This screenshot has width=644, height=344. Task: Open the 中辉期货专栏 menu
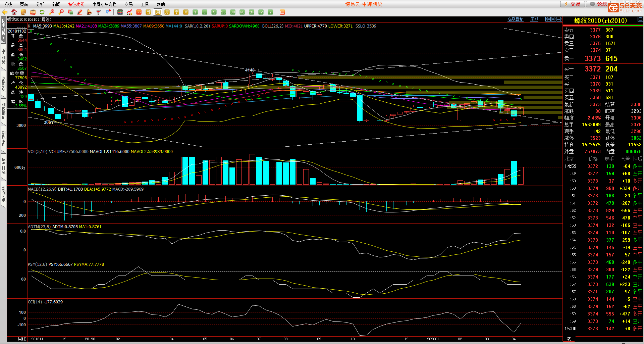(x=105, y=4)
